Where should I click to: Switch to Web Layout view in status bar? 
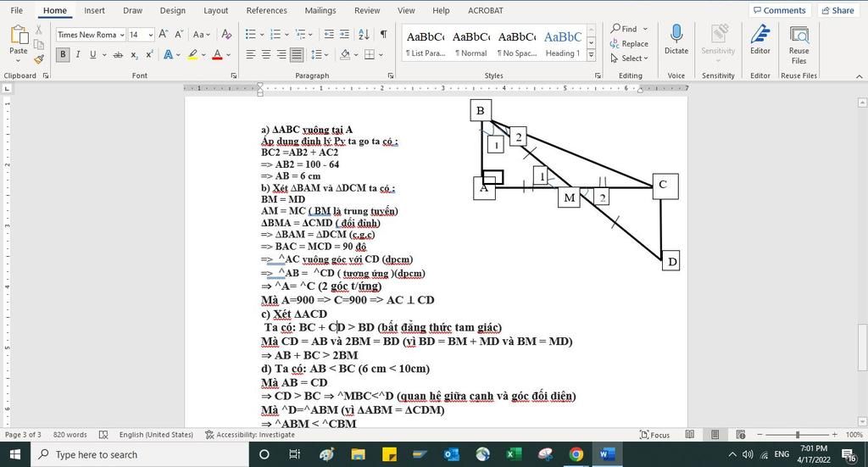[x=741, y=435]
